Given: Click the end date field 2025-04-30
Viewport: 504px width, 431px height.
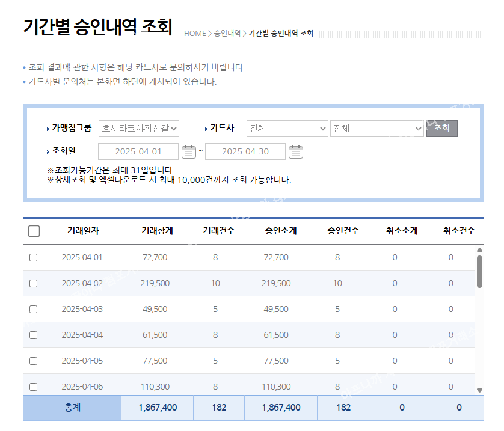Looking at the screenshot, I should pos(245,151).
